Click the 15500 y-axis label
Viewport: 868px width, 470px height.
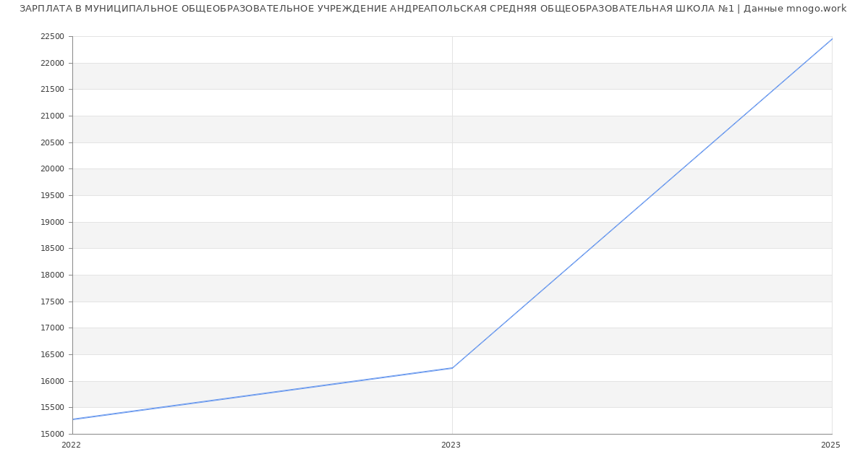(x=53, y=408)
